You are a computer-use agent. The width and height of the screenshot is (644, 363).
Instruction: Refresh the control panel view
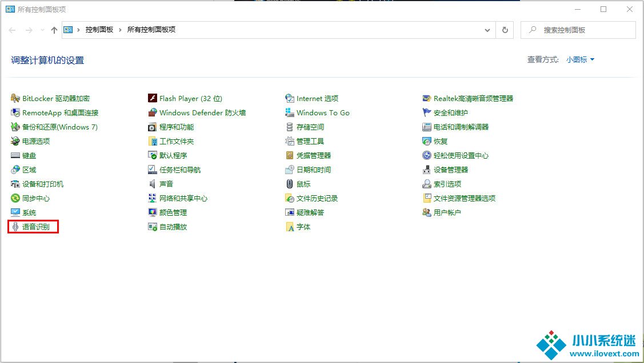pos(505,30)
